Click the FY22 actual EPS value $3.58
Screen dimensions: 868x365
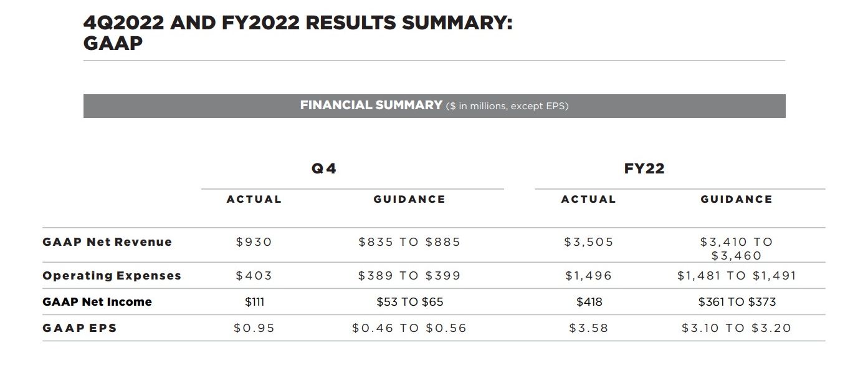(589, 328)
